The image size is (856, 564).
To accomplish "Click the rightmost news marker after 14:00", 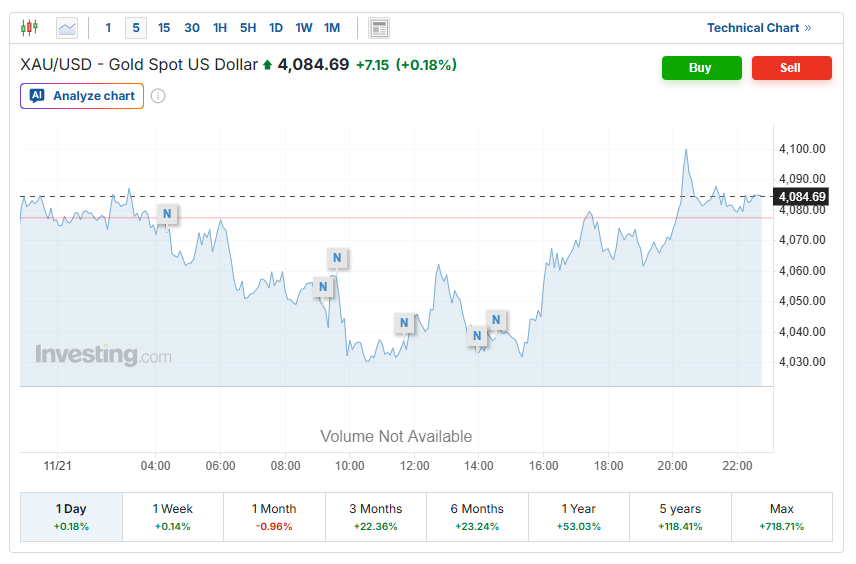I will coord(496,320).
